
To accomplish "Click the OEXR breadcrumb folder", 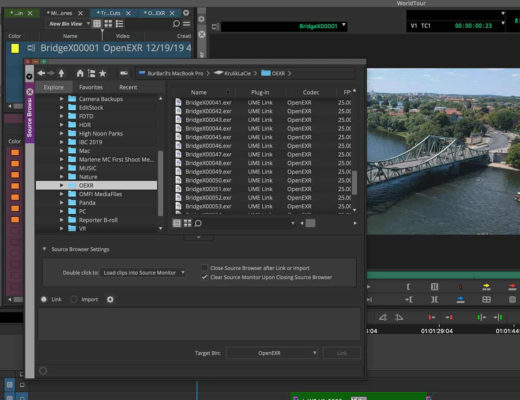I will click(x=273, y=73).
